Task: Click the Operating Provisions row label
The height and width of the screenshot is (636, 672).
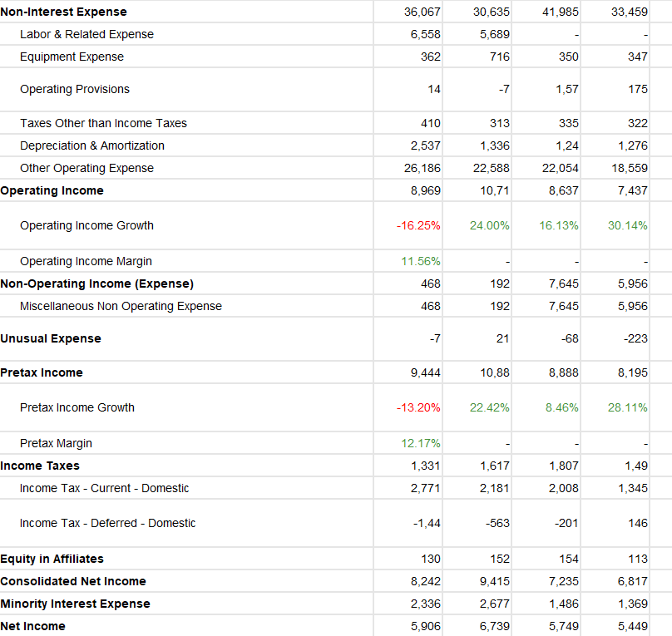Action: (x=74, y=89)
